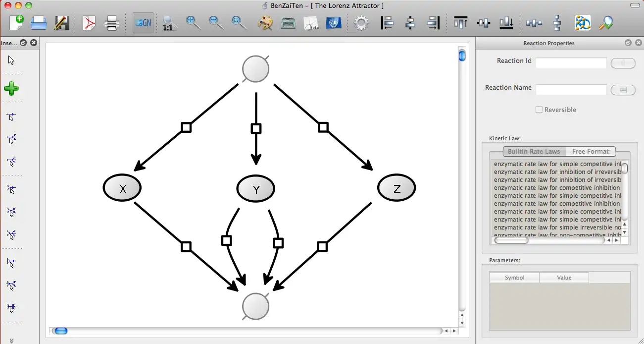This screenshot has width=644, height=344.
Task: Fit diagram to window with the magnifier icon
Action: point(239,22)
